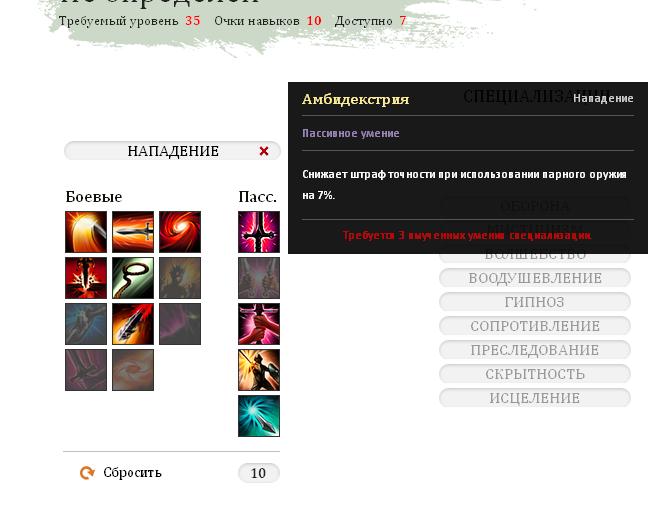Image resolution: width=663 pixels, height=530 pixels.
Task: Click the Требуемый уровень 35 text
Action: 129,21
